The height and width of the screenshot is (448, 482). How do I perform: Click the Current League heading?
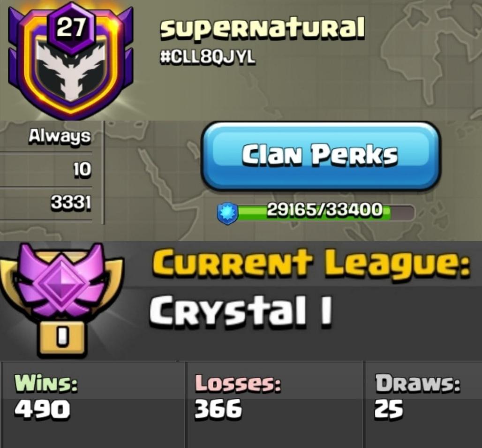pyautogui.click(x=311, y=262)
